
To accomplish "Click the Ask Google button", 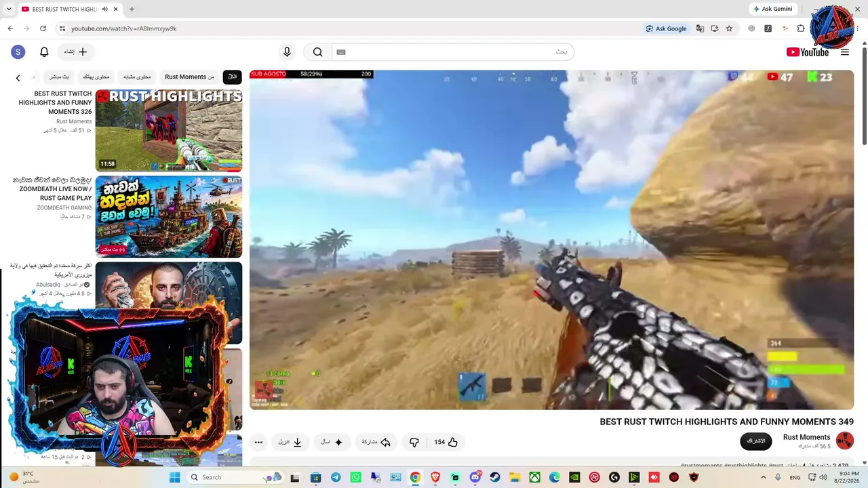I will click(666, 28).
